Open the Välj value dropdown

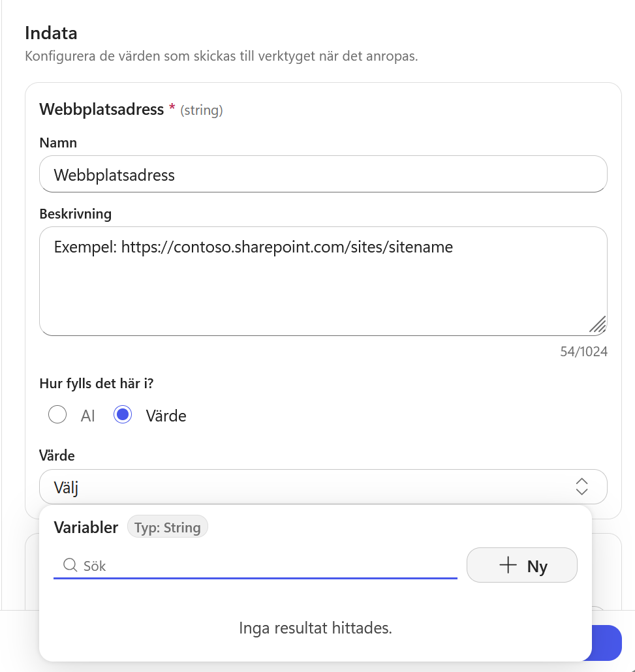tap(323, 487)
